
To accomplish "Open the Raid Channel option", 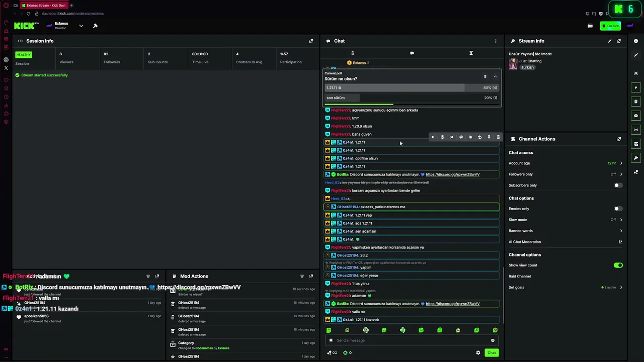I will click(x=520, y=277).
